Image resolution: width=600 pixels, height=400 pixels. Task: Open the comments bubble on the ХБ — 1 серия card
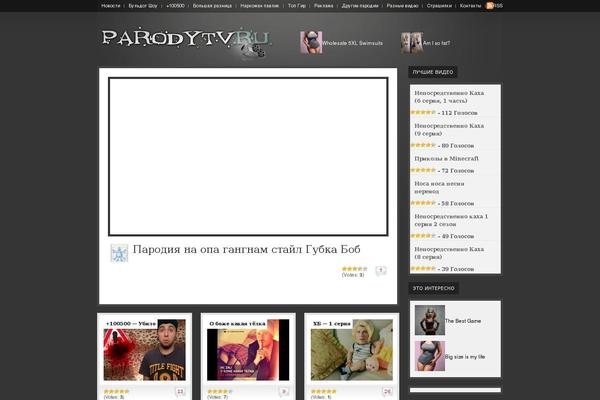(387, 392)
